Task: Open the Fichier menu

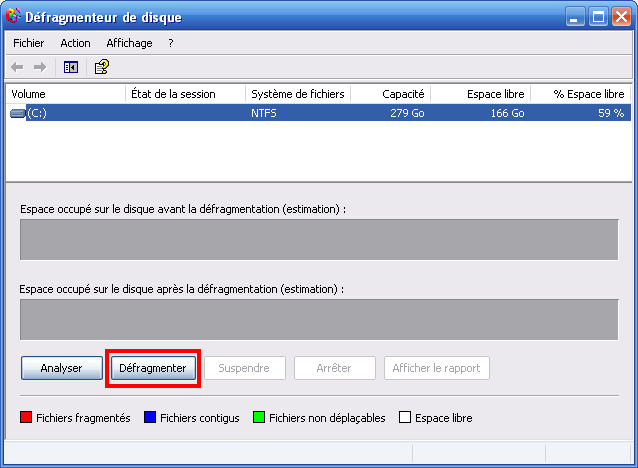Action: tap(28, 43)
